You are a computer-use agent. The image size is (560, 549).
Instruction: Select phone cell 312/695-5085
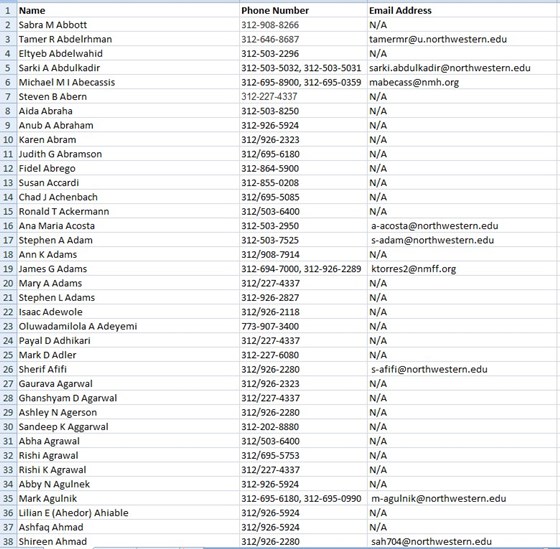click(303, 197)
